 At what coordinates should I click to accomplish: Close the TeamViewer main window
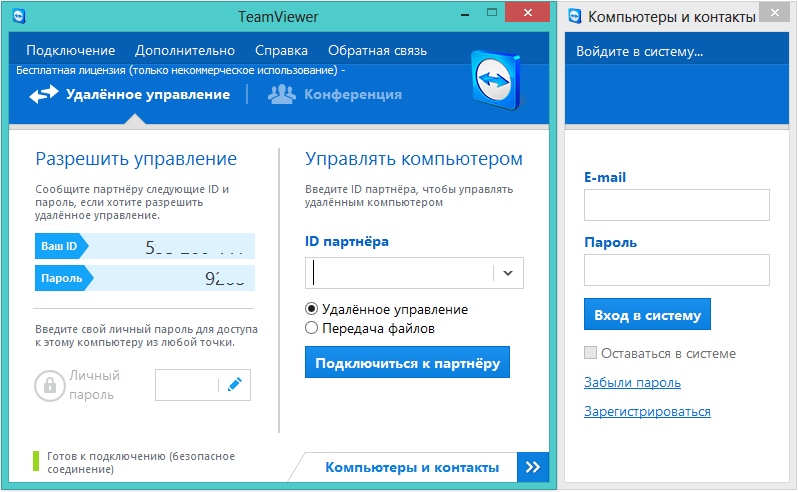[527, 13]
